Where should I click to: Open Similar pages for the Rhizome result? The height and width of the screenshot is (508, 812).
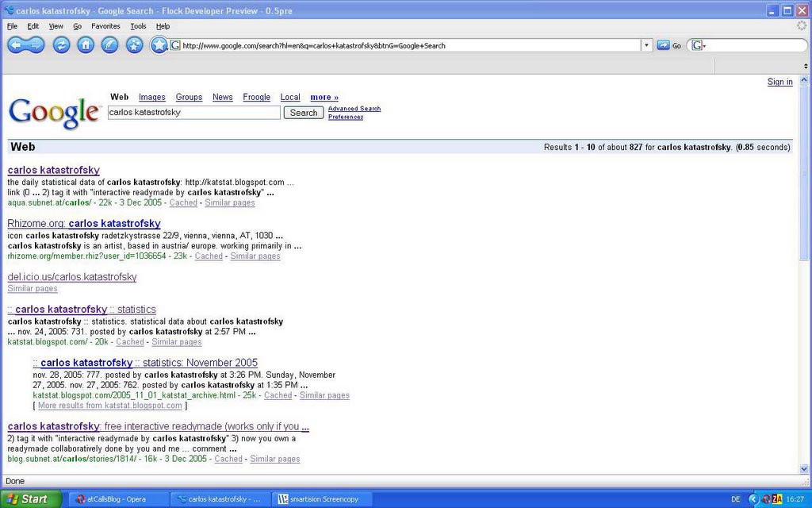click(x=255, y=256)
